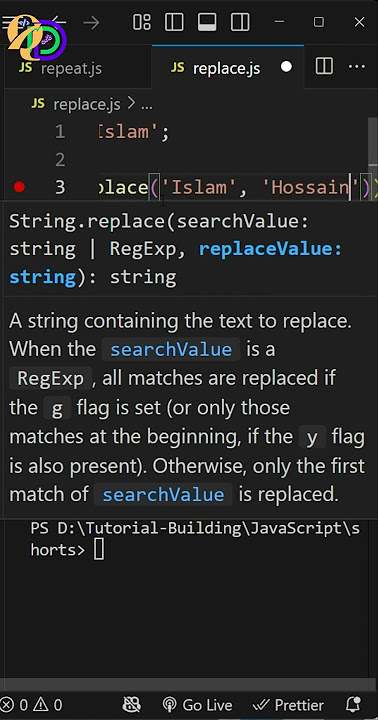This screenshot has width=378, height=720.
Task: Toggle Primary Side Bar layout icon
Action: pyautogui.click(x=174, y=22)
